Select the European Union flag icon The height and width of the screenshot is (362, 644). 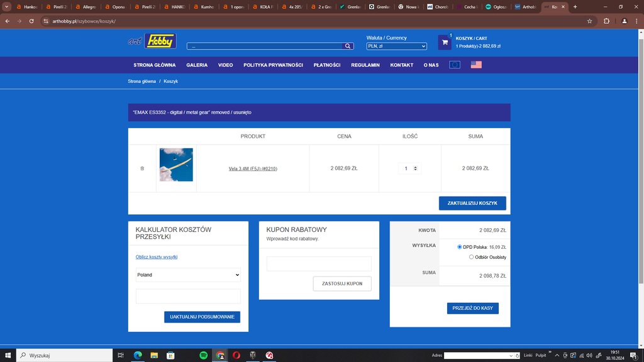click(455, 65)
